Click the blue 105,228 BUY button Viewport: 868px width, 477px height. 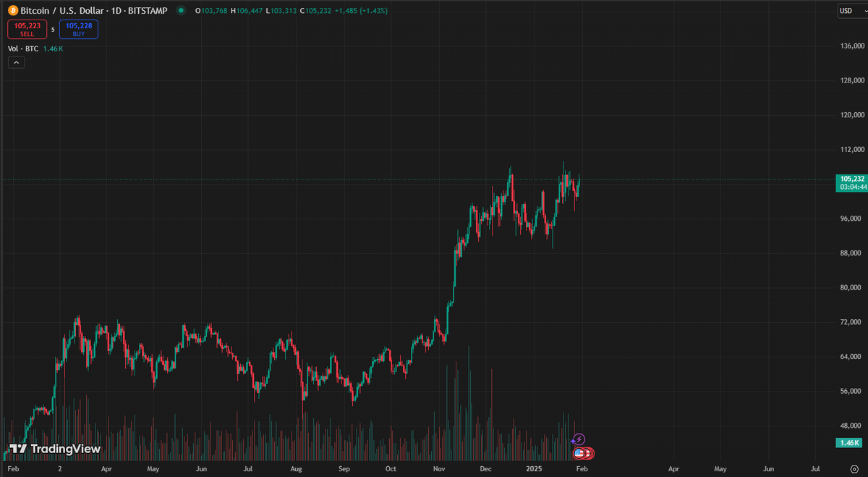79,30
